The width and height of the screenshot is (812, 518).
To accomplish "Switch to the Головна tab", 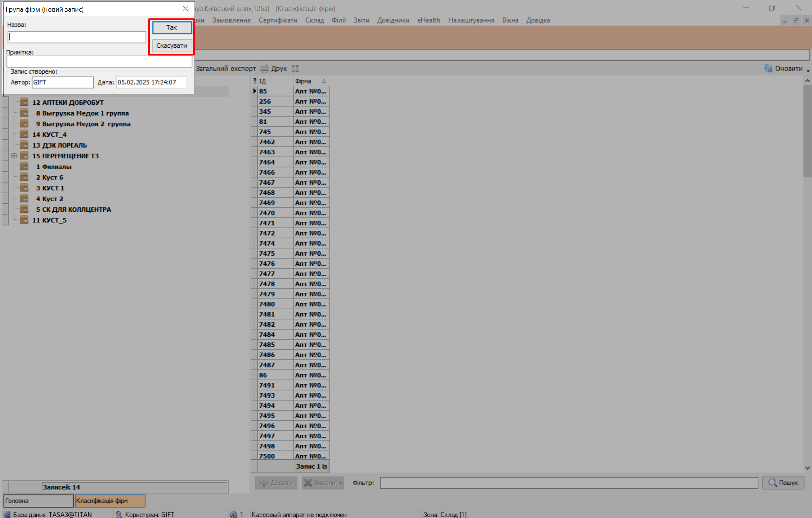I will (38, 501).
